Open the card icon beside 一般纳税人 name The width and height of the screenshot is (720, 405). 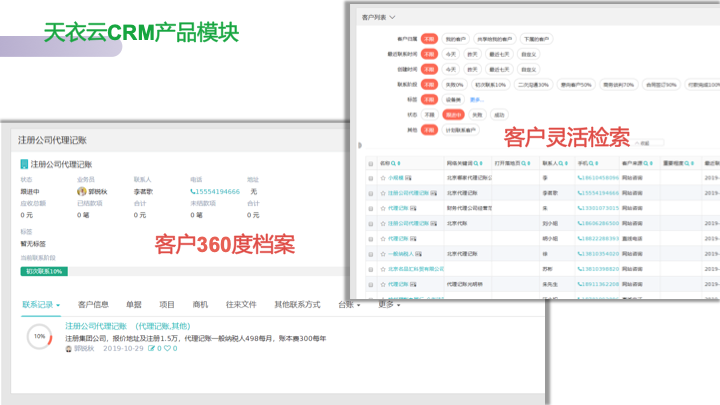pos(418,254)
